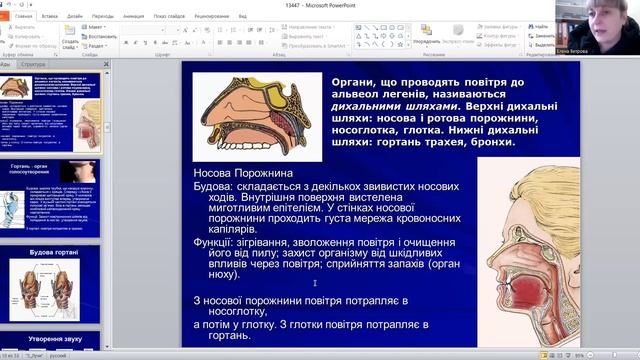Select the 'Гортань - орган голосоутворення' slide thumbnail
640x360 pixels.
[49, 198]
